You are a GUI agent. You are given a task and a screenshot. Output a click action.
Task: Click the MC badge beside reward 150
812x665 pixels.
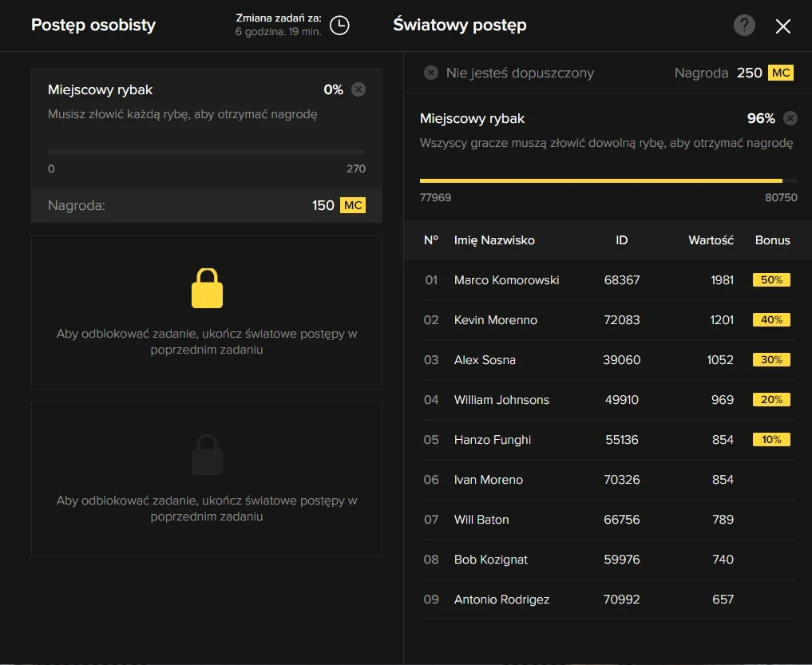[x=353, y=205]
